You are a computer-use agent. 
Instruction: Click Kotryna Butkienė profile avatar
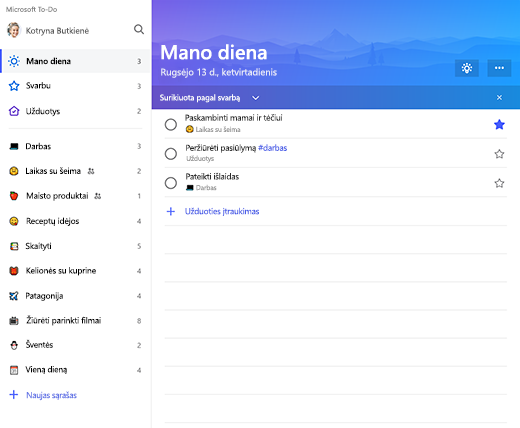[14, 30]
